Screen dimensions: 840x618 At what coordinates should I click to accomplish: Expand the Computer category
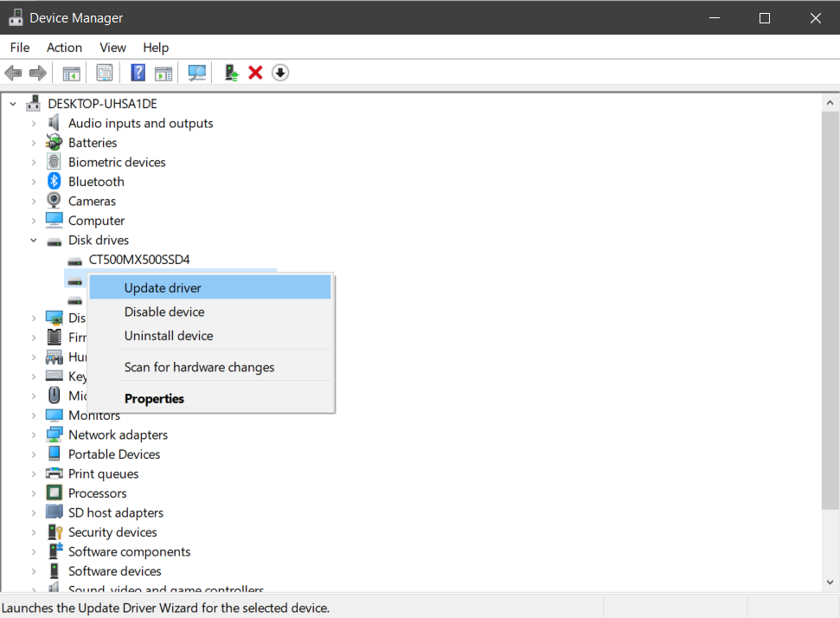click(34, 221)
